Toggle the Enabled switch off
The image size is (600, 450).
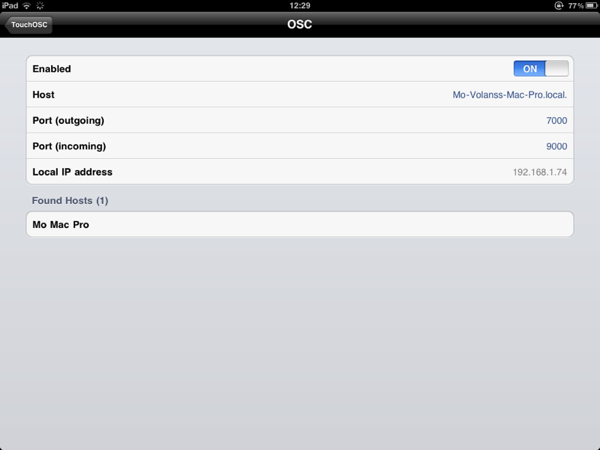(x=541, y=69)
